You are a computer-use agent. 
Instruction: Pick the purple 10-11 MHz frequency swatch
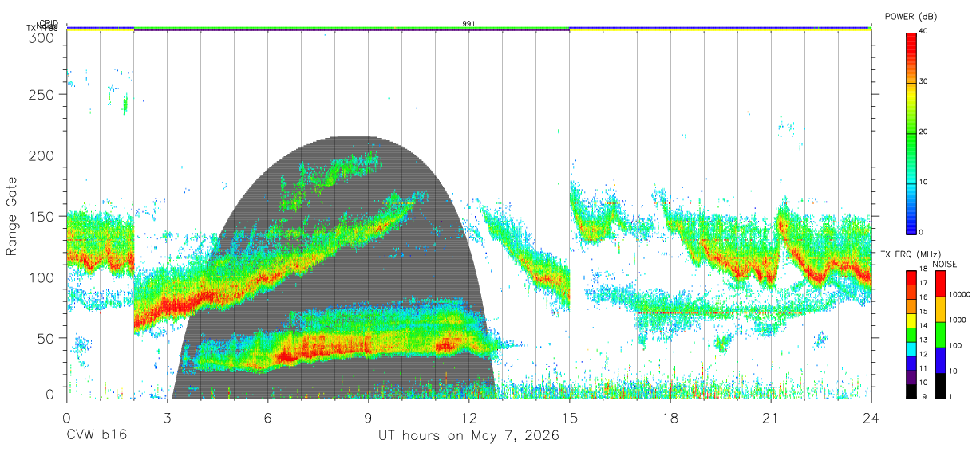[911, 377]
